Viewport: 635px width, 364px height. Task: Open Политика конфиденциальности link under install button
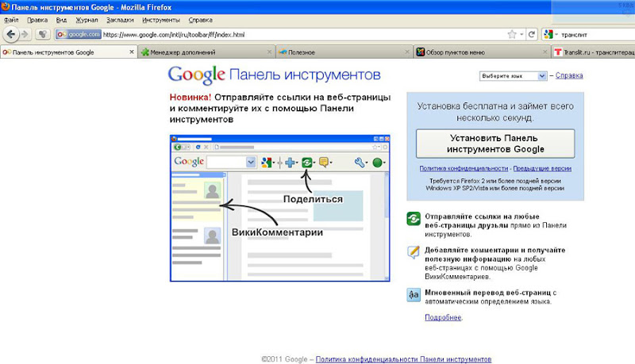tap(464, 168)
